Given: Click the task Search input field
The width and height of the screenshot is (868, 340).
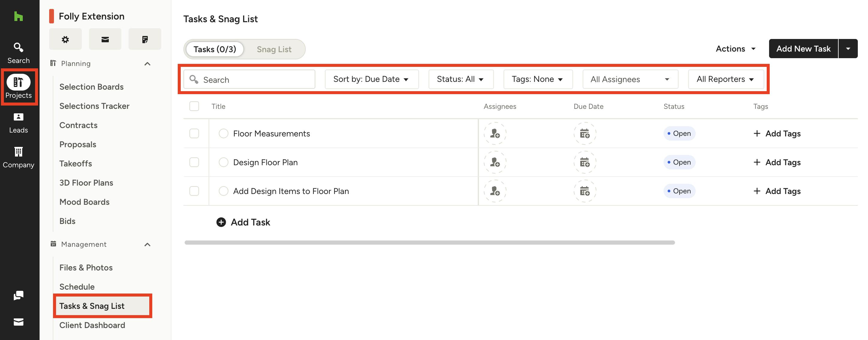Looking at the screenshot, I should [256, 79].
